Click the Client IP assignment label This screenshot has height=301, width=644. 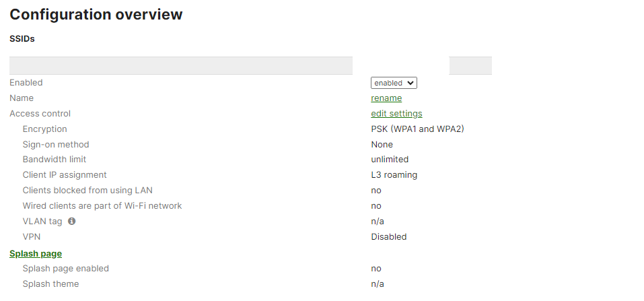click(x=65, y=175)
